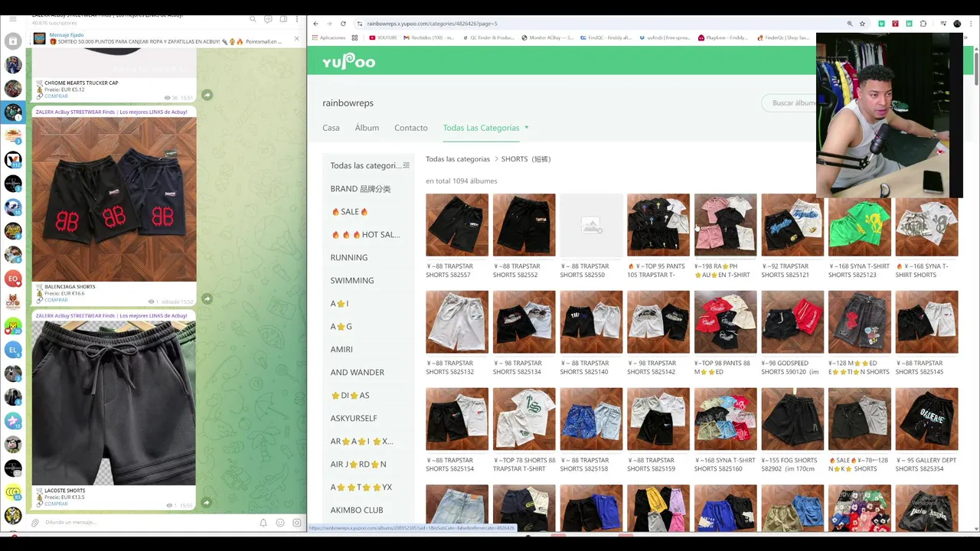Open FOG Shorts 582902 album
The image size is (980, 551).
tap(792, 419)
